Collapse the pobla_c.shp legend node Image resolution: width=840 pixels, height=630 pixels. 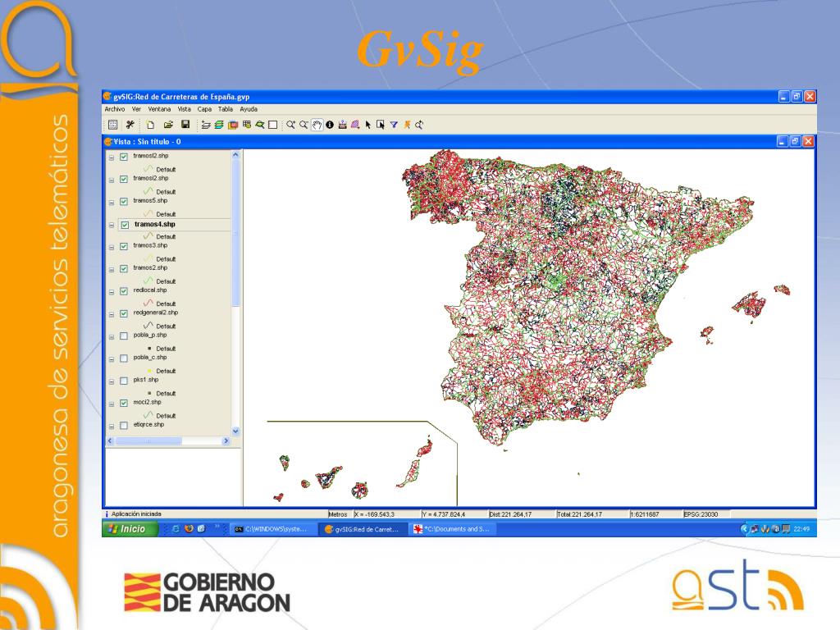click(112, 359)
